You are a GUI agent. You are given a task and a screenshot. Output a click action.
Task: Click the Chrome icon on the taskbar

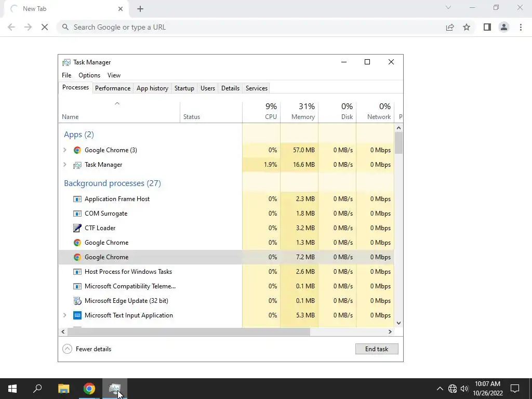click(x=89, y=389)
